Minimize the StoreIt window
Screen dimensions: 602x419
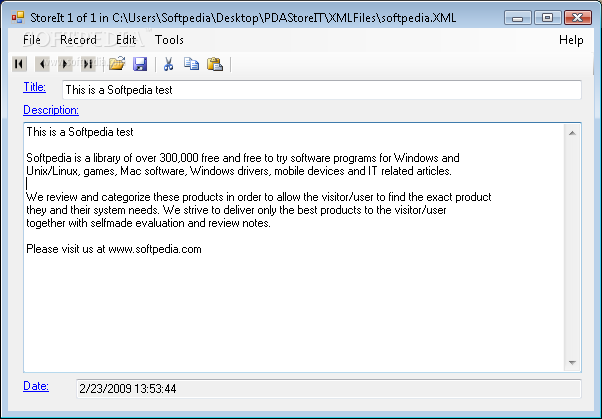pyautogui.click(x=518, y=18)
